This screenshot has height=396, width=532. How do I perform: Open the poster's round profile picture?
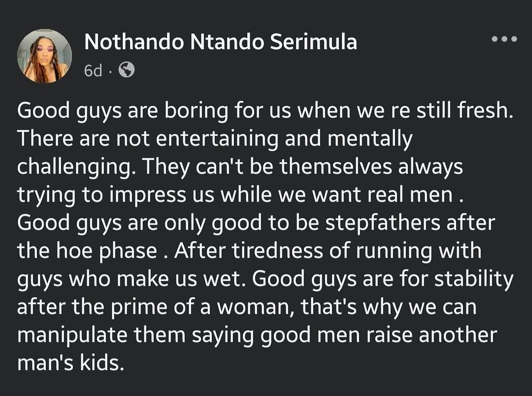44,56
